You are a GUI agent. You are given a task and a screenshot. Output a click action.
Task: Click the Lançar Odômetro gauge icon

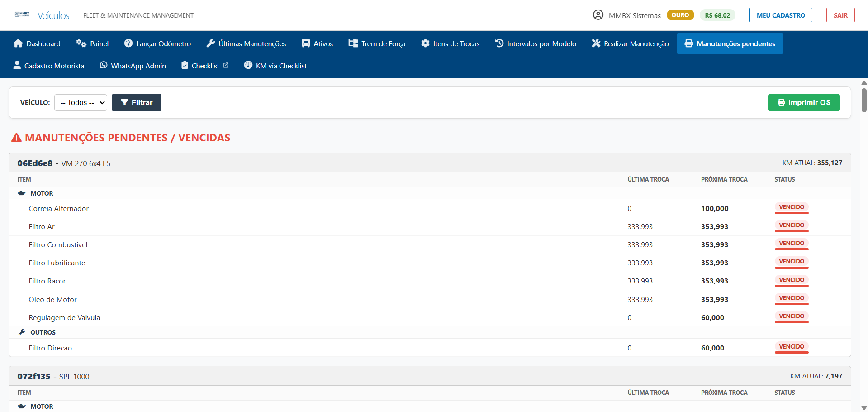(128, 43)
